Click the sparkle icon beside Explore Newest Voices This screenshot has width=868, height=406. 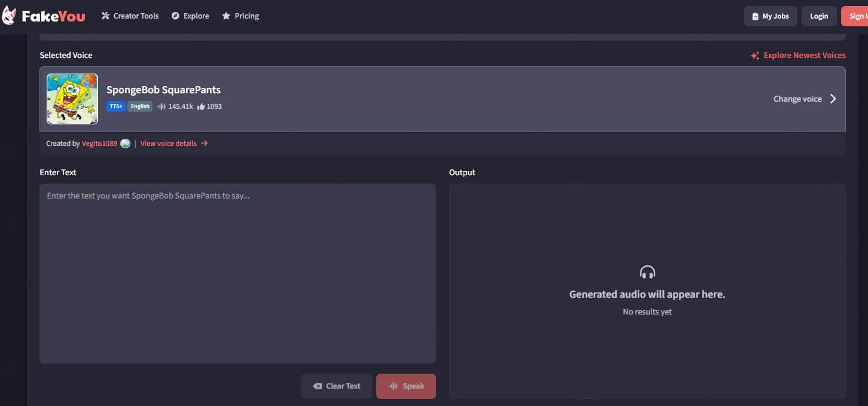coord(755,56)
